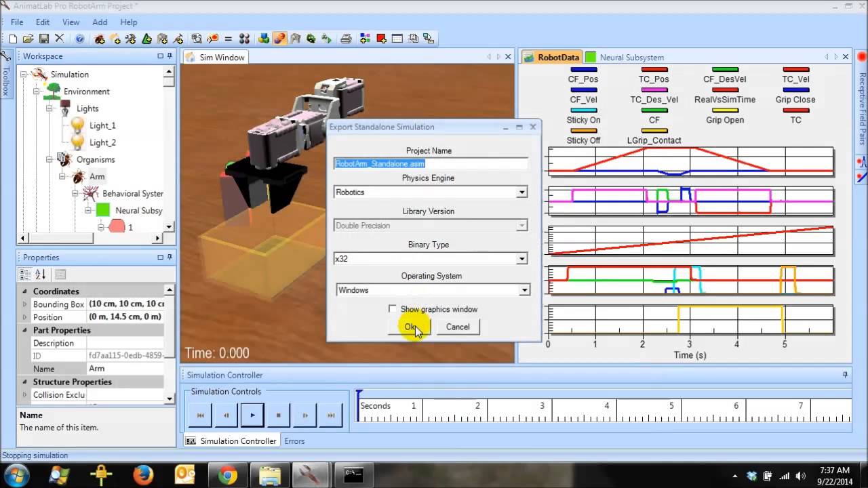Click the Name property value Arm

125,369
